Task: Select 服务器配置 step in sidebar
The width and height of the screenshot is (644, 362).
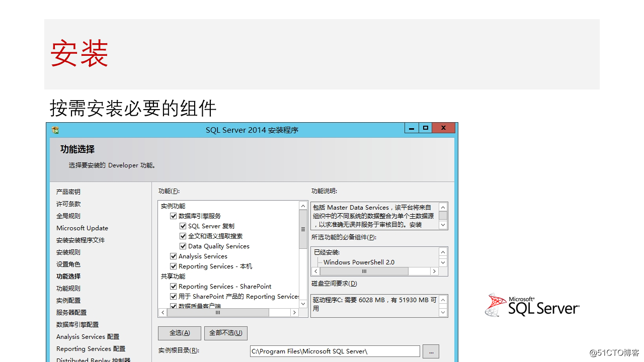Action: (x=71, y=313)
